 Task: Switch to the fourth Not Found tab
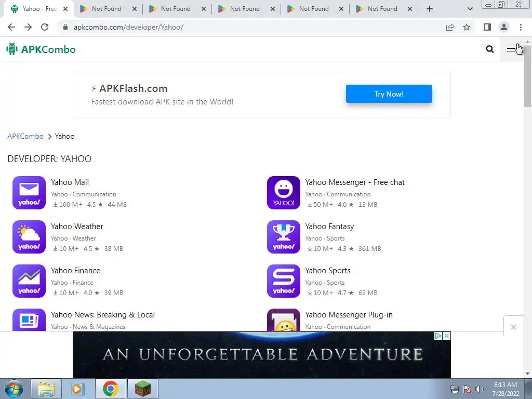click(x=314, y=9)
